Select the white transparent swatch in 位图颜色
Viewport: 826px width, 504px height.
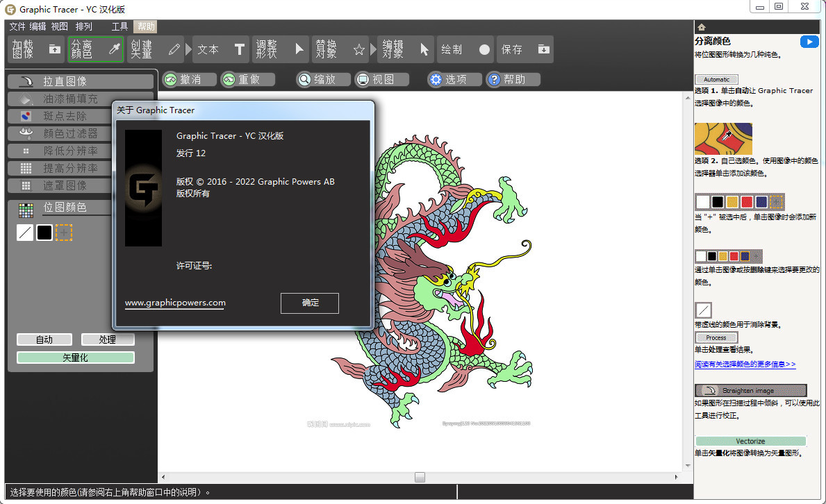click(25, 233)
